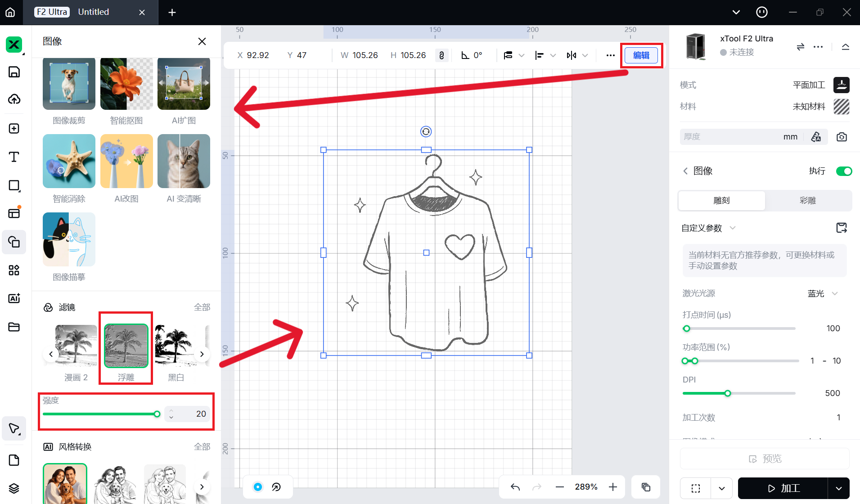Image resolution: width=860 pixels, height=504 pixels.
Task: Click the 厚度 thickness input field
Action: [731, 137]
